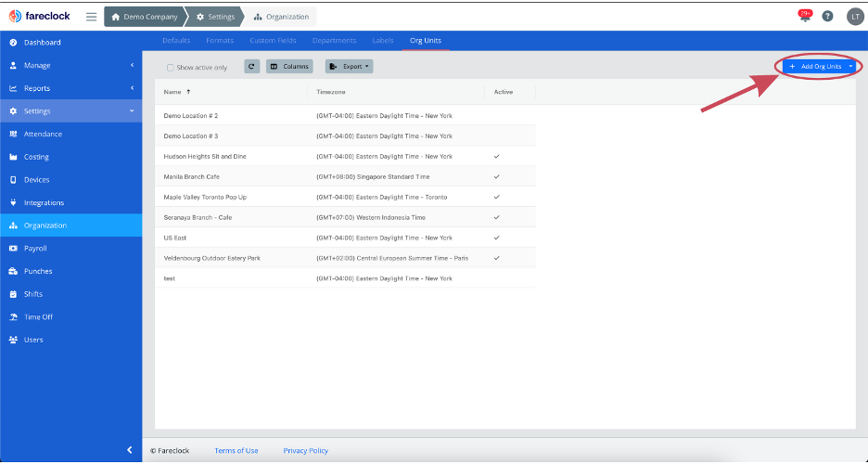Open Hudson Heights Sit and Dine row
This screenshot has width=868, height=464.
coord(345,157)
